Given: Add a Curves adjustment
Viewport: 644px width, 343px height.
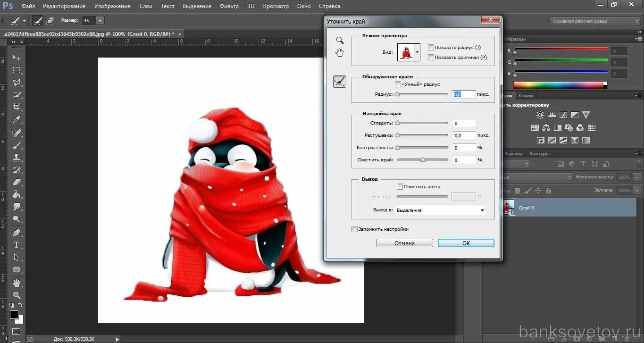Looking at the screenshot, I should click(x=563, y=115).
